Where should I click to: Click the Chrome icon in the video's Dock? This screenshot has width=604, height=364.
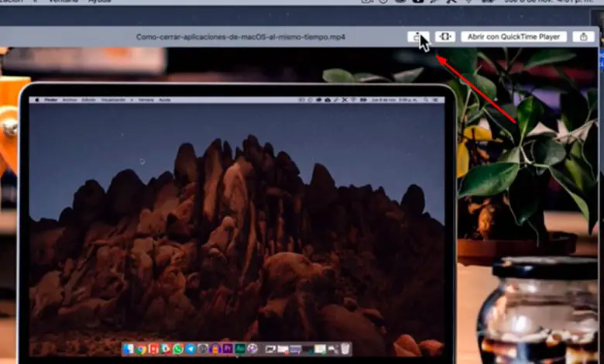point(141,349)
